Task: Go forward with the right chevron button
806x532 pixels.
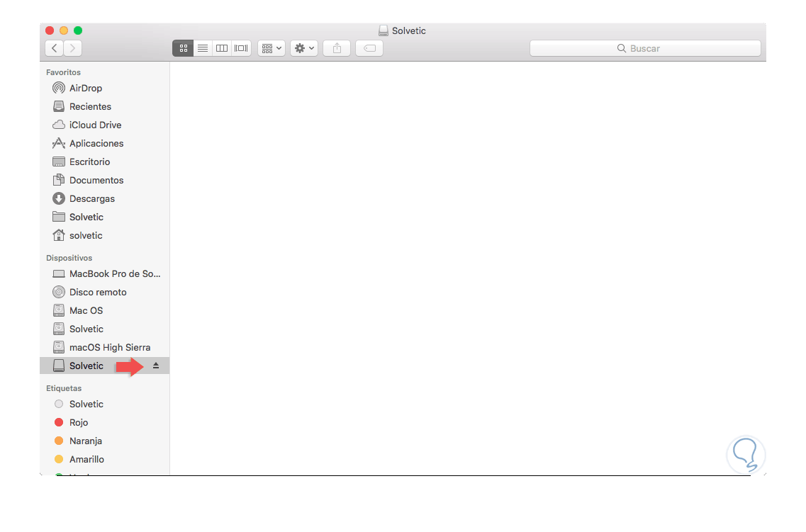Action: pos(73,48)
